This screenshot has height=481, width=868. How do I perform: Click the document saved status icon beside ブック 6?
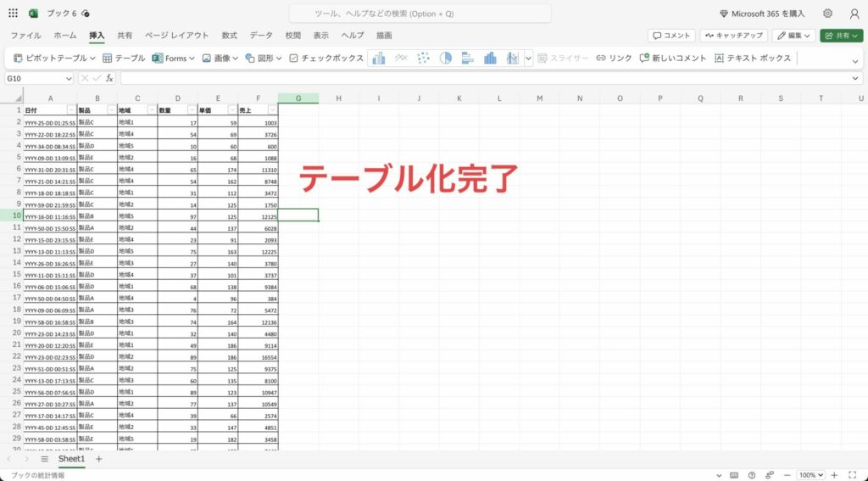(86, 14)
